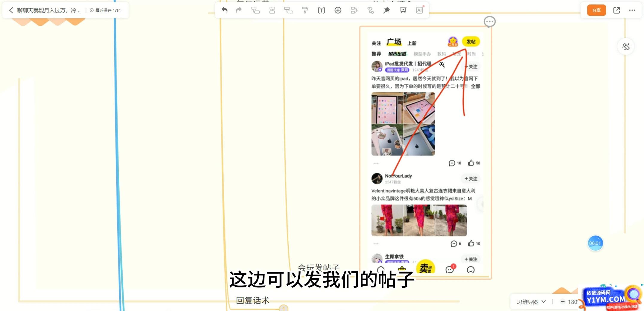Click the yellow 发帖 button in screenshot
This screenshot has width=644, height=311.
[x=471, y=42]
